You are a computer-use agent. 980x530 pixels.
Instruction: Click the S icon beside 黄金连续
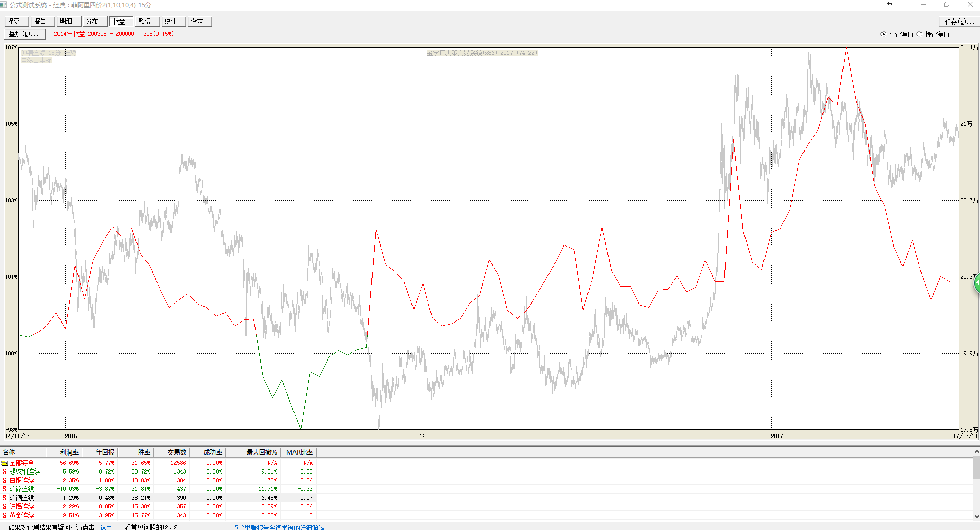5,515
